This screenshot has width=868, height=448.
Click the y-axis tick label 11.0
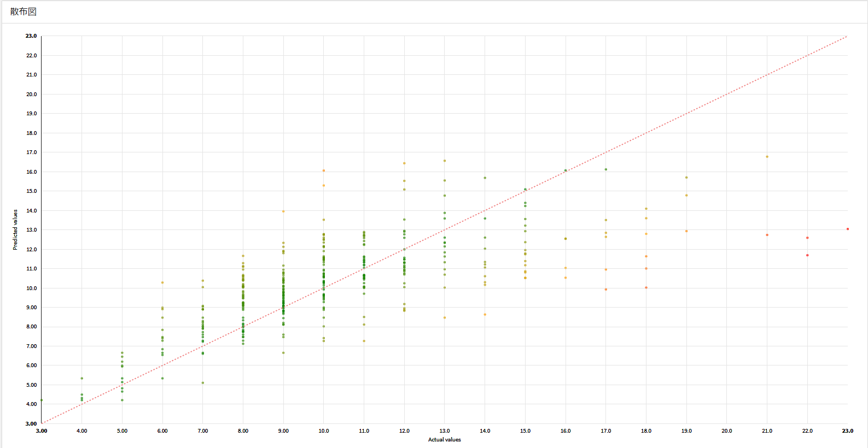point(31,269)
